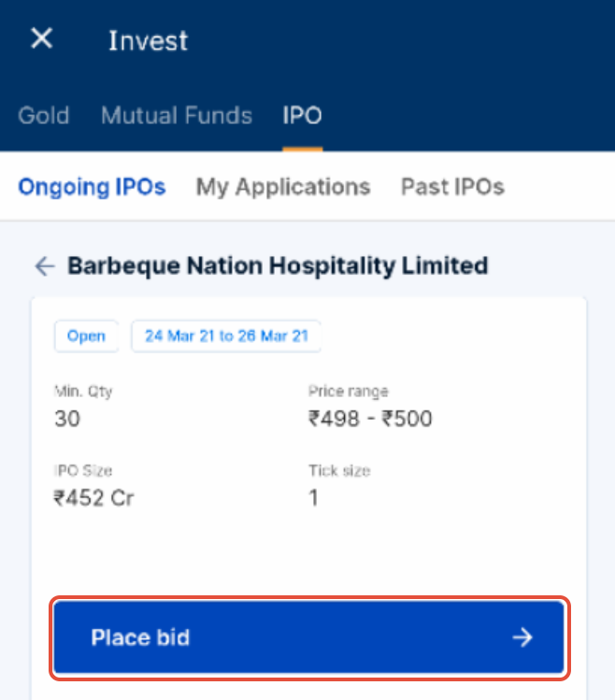Click the Min. Qty value 30
Screen dimensions: 615x700
(67, 419)
